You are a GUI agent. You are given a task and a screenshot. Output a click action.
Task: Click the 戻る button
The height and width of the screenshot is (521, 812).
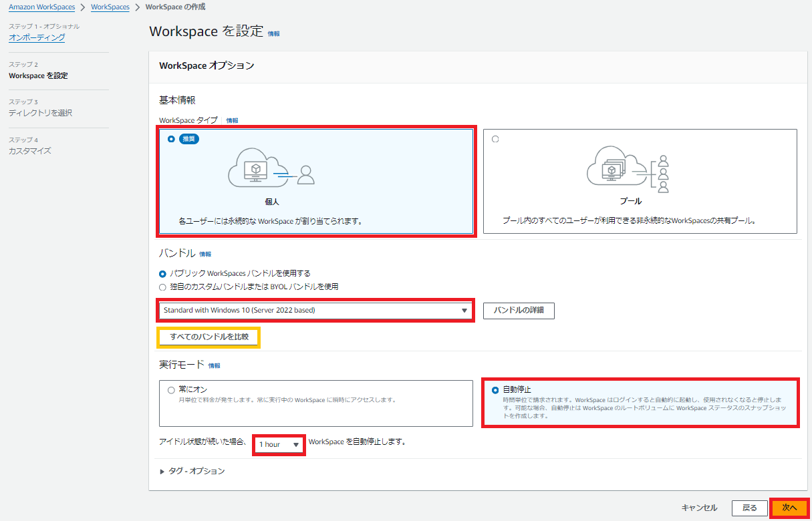click(750, 508)
